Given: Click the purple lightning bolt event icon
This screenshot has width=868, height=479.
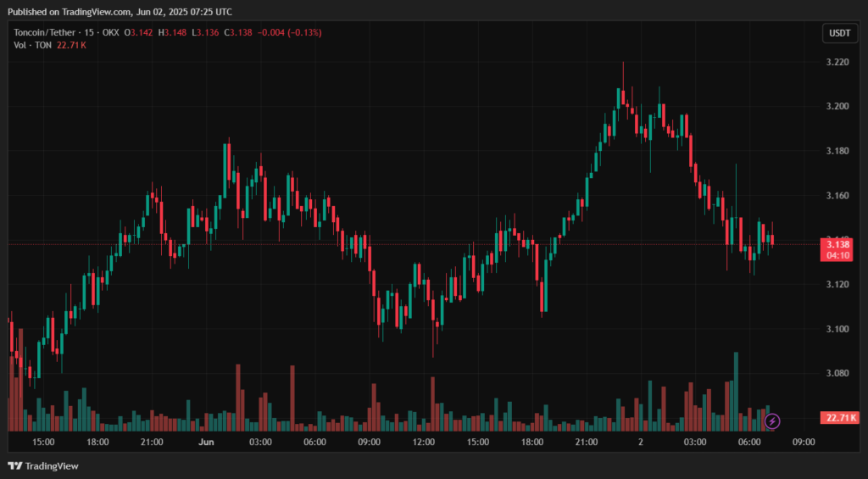Looking at the screenshot, I should click(772, 421).
